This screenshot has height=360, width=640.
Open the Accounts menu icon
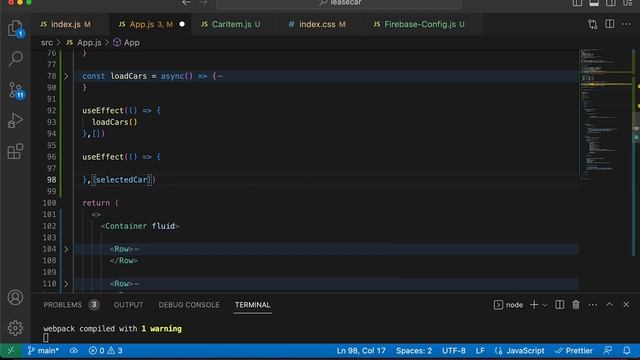tap(16, 297)
